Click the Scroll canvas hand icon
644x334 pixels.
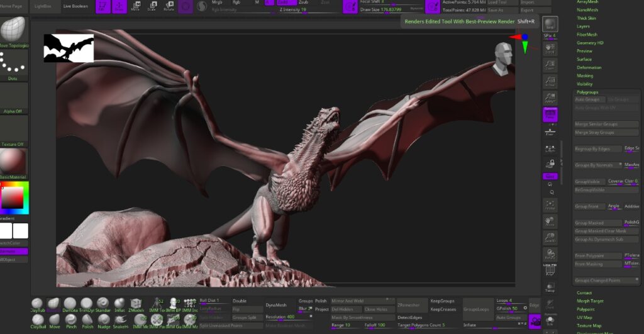click(550, 48)
